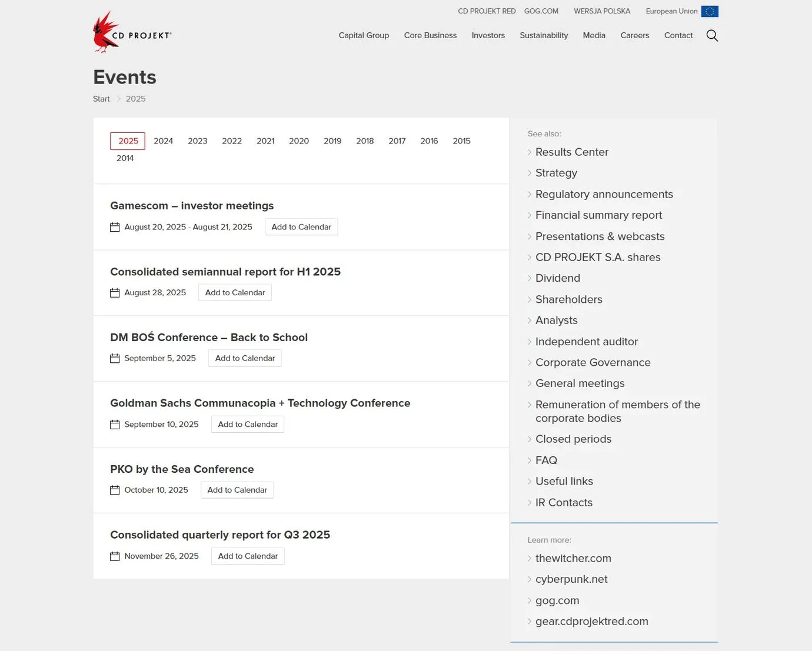Add PKO by the Sea Conference to calendar
Viewport: 812px width, 651px height.
237,490
